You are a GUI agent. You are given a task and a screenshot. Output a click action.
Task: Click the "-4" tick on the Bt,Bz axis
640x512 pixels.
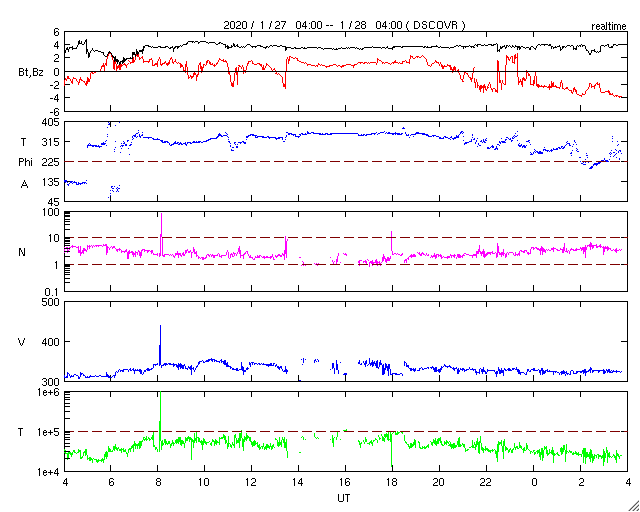tap(54, 98)
